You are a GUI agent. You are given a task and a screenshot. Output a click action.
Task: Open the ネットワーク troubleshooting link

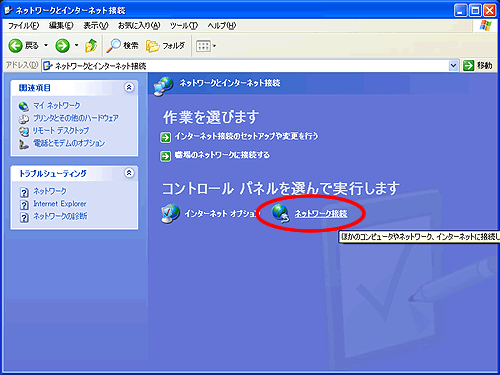(x=50, y=191)
